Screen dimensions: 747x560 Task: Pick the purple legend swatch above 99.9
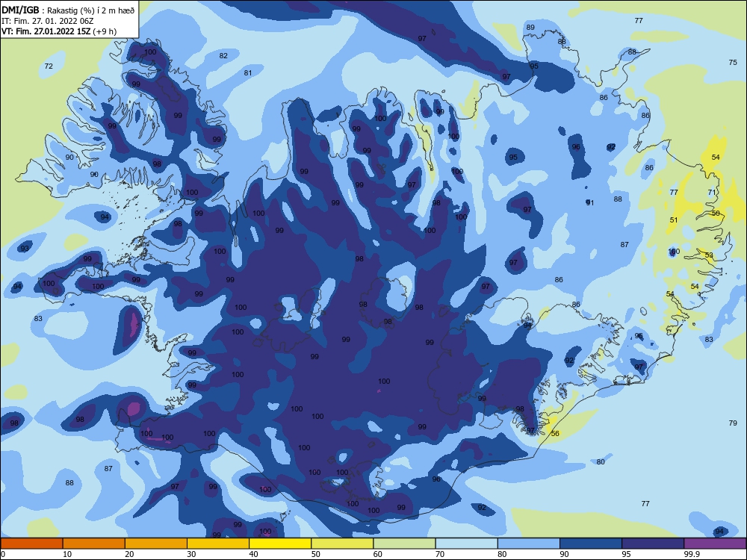point(715,544)
